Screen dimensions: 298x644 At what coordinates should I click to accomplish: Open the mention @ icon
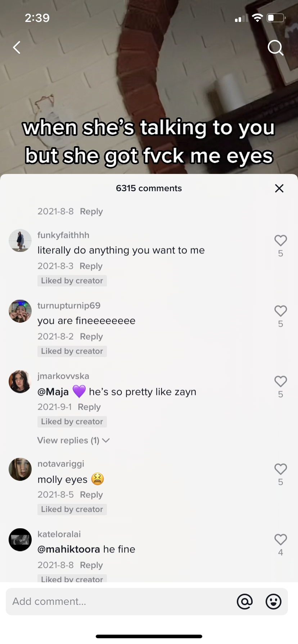click(x=245, y=601)
